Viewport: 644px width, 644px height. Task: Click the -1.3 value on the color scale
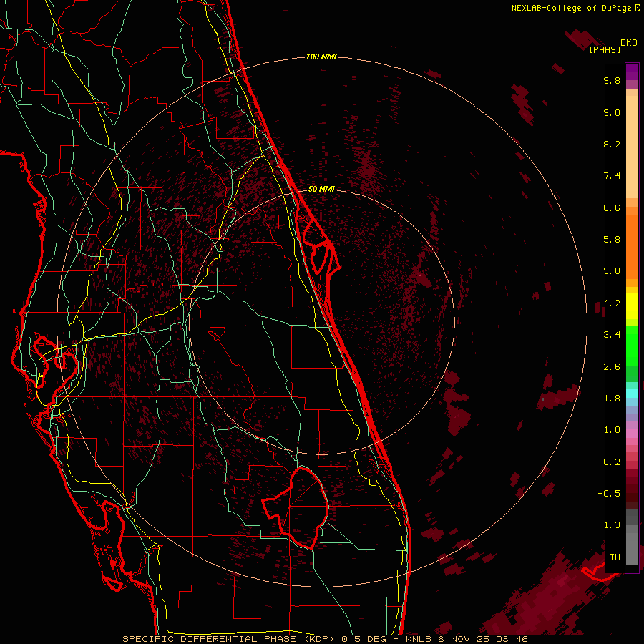tap(609, 525)
